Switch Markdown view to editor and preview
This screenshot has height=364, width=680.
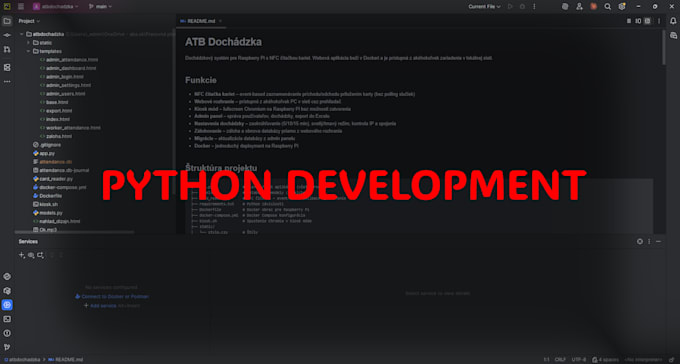tap(638, 21)
